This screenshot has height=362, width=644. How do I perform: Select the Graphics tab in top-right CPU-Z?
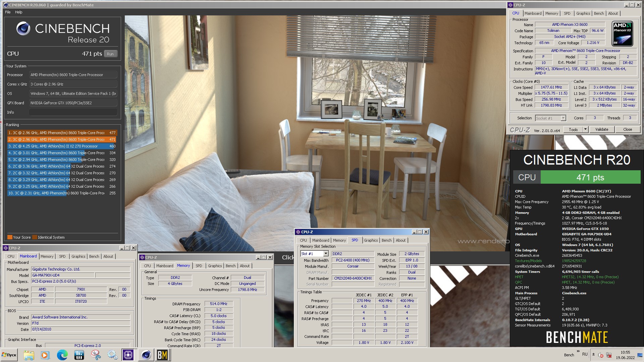583,13
